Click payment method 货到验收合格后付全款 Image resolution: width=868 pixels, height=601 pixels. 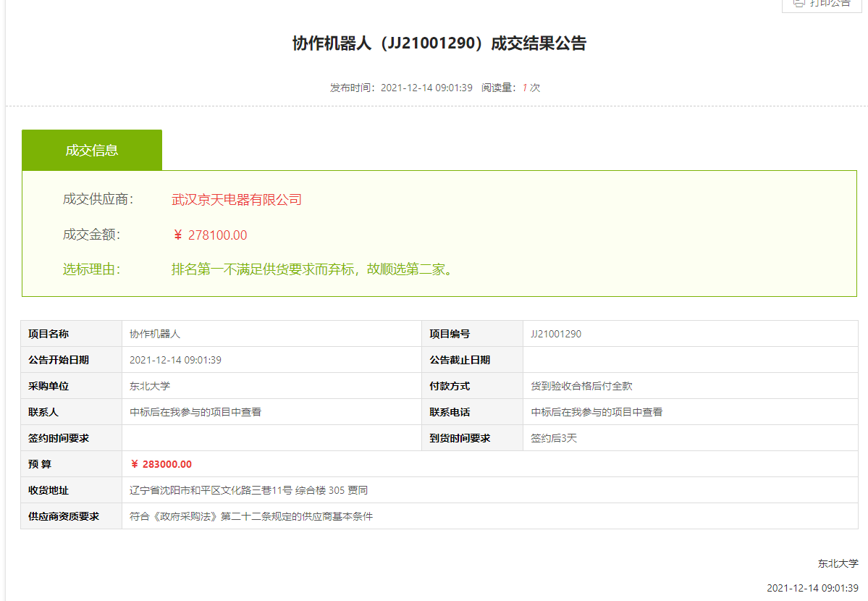(x=581, y=386)
